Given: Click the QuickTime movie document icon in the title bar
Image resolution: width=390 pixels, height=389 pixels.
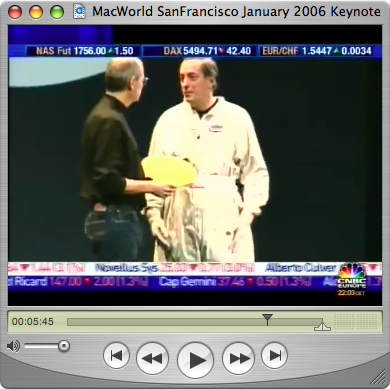Looking at the screenshot, I should 79,11.
